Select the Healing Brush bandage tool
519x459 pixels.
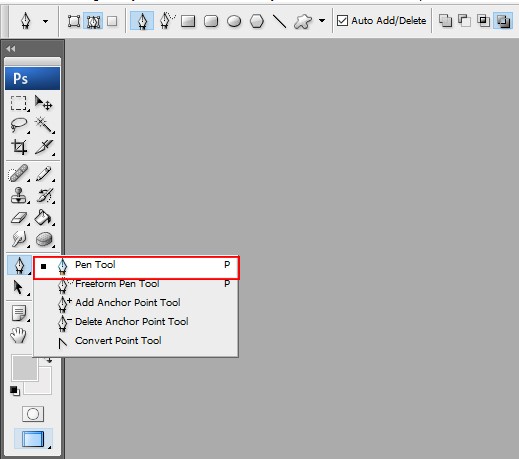coord(19,173)
